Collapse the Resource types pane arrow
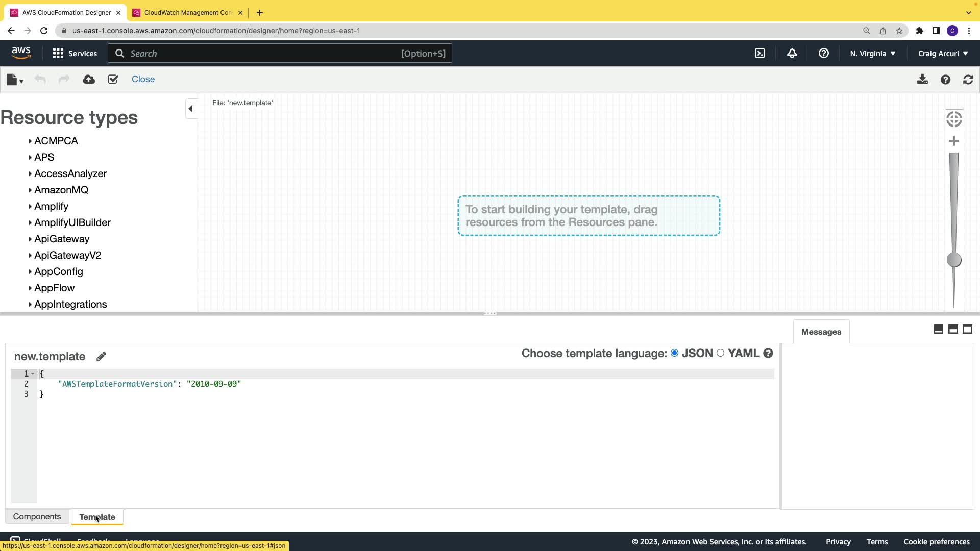 (191, 109)
